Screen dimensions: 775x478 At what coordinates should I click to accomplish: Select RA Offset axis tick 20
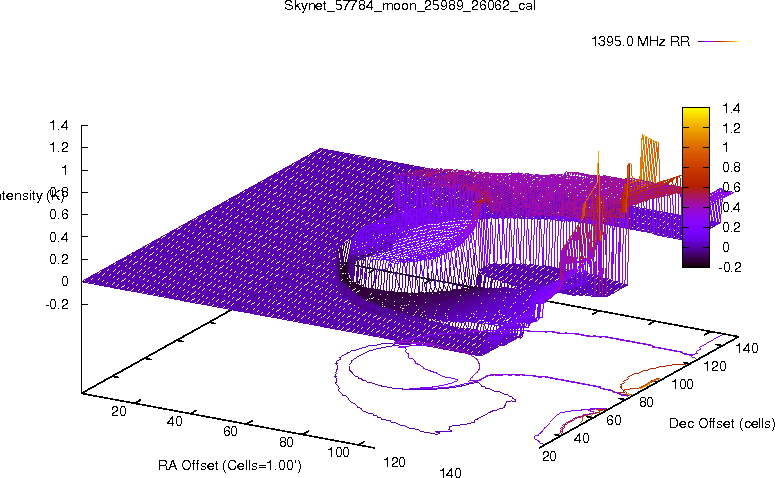click(119, 411)
